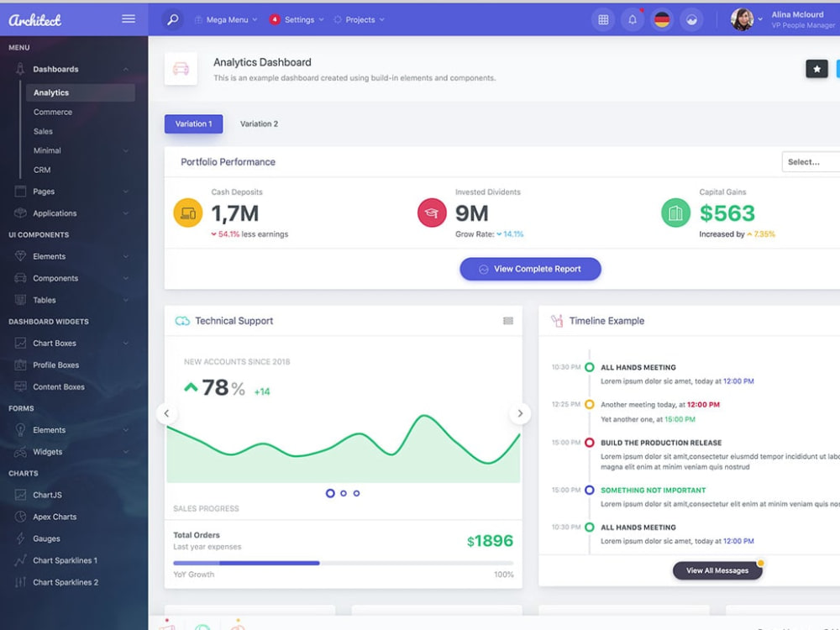The image size is (840, 630).
Task: Click the red Build The Production Release marker
Action: tap(590, 443)
